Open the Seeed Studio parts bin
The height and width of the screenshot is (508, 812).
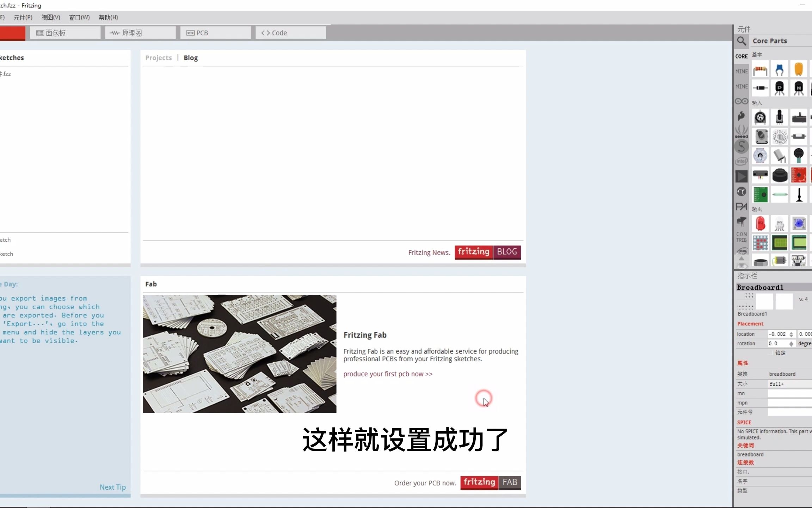(742, 132)
